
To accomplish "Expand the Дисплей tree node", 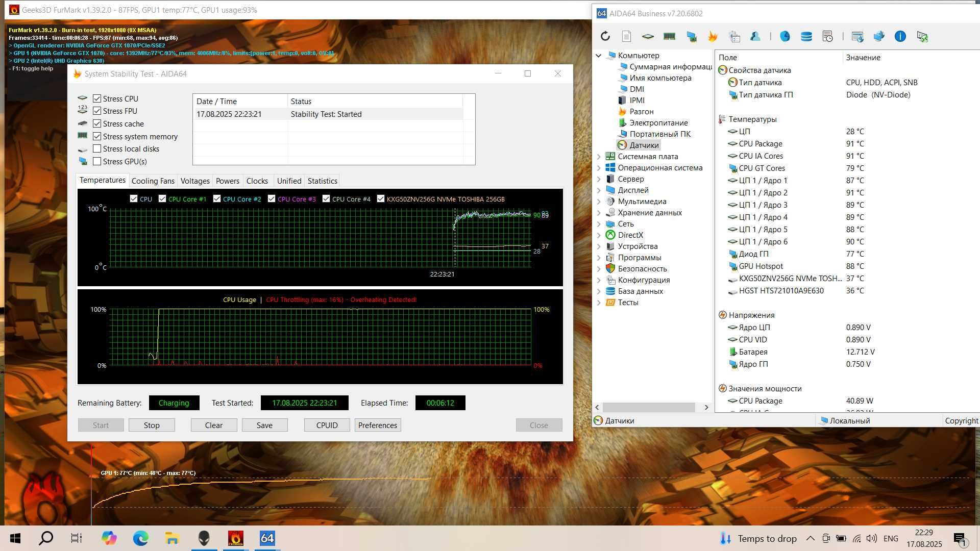I will tap(599, 190).
